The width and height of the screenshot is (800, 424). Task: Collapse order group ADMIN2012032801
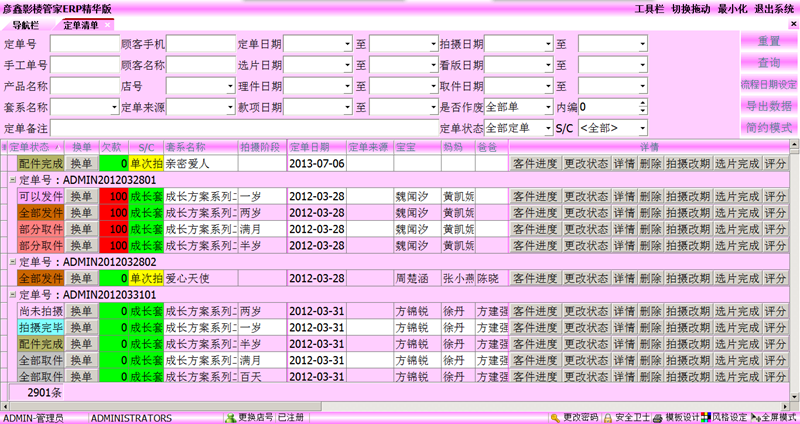coord(10,180)
